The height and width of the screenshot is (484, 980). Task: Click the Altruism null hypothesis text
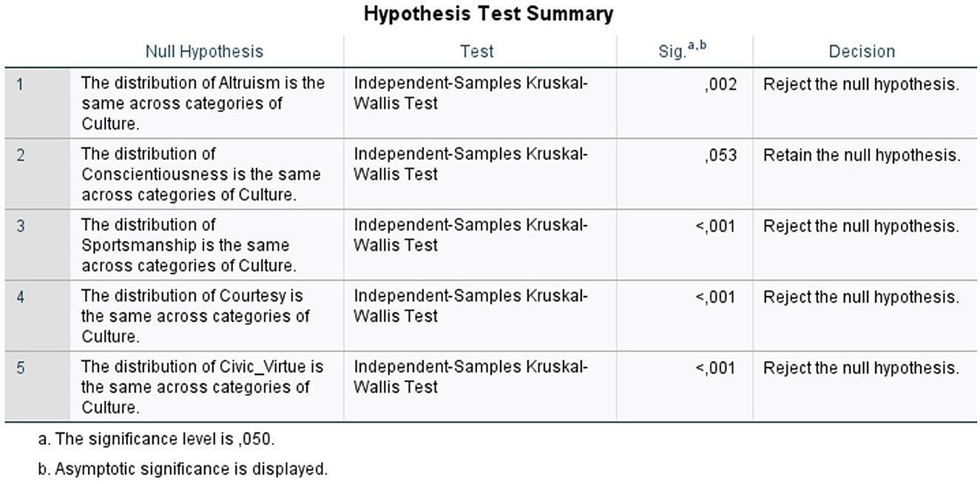coord(203,103)
